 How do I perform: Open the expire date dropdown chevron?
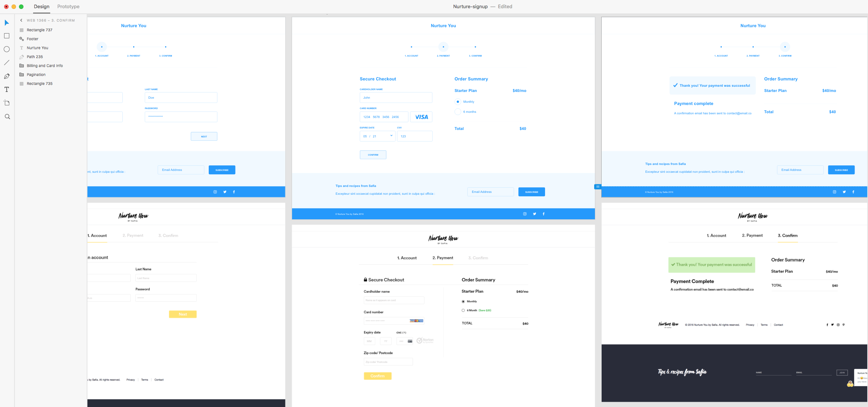point(391,136)
